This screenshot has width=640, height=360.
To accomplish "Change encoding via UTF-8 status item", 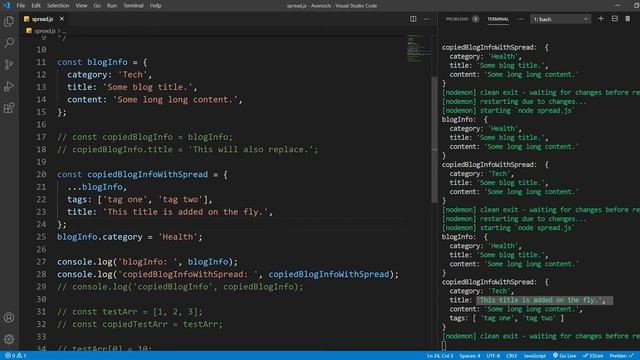I will point(493,356).
